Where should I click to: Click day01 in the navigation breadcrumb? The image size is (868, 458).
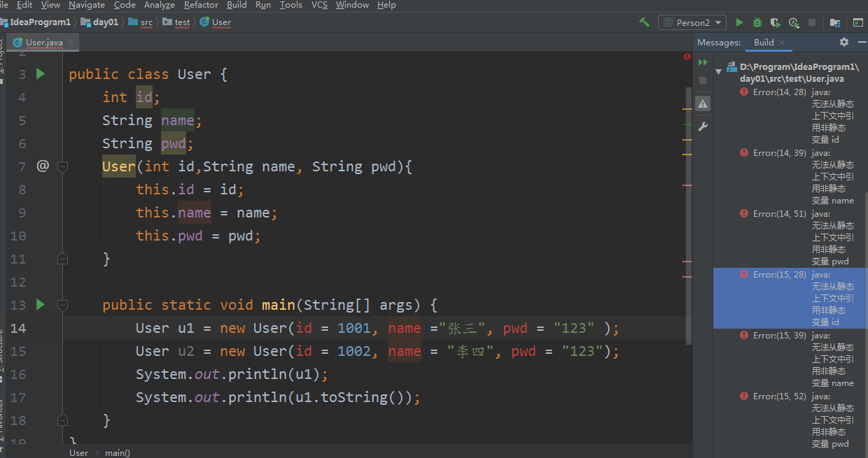[99, 22]
